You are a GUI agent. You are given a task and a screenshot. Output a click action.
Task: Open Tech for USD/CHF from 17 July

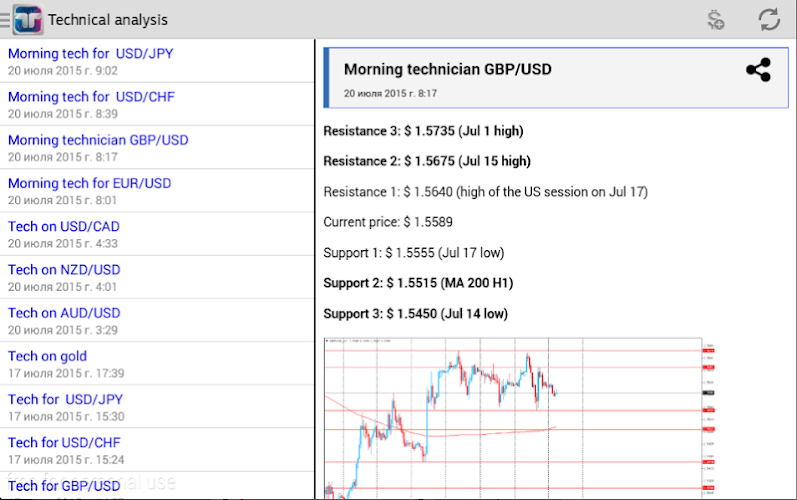click(157, 450)
